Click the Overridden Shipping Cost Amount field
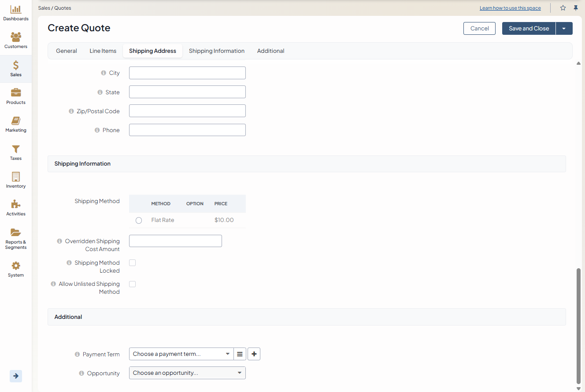 pos(175,241)
